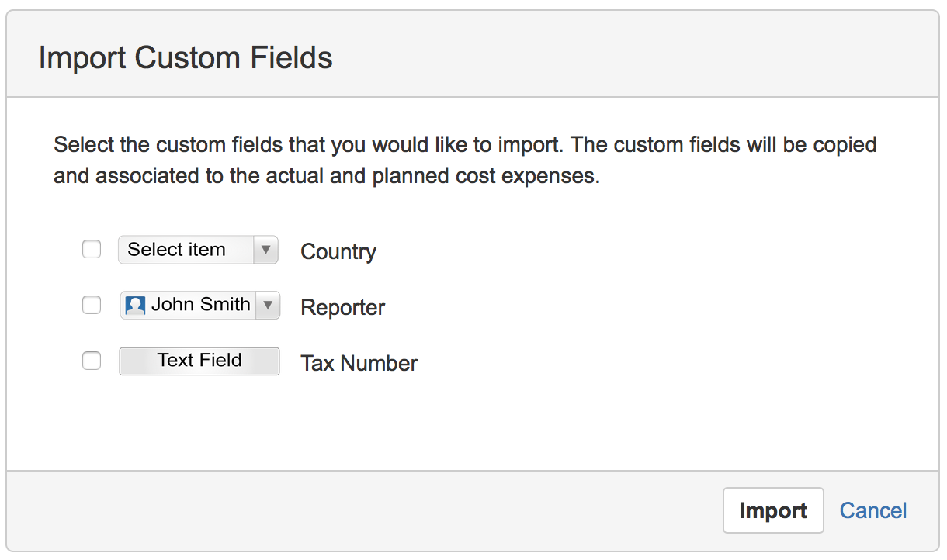Click the Reporter field label
The width and height of the screenshot is (947, 560).
342,307
